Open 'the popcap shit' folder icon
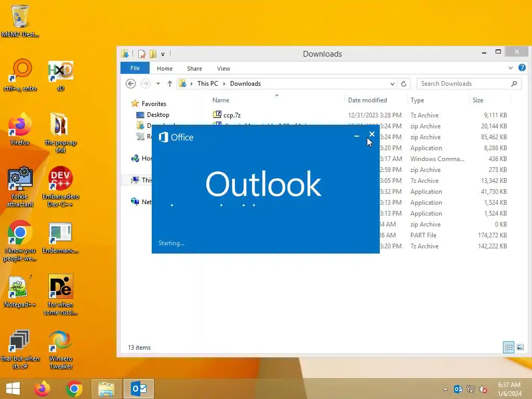Screen dimensions: 532x399 coord(60,132)
